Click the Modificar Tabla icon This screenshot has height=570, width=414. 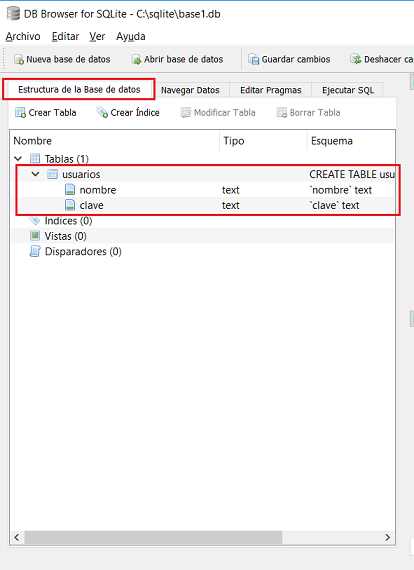186,113
